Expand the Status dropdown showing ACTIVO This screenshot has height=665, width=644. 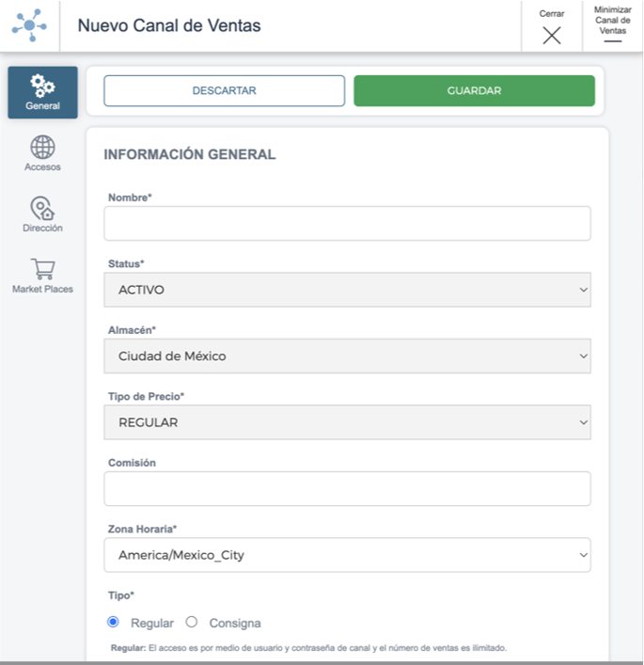[x=347, y=290]
